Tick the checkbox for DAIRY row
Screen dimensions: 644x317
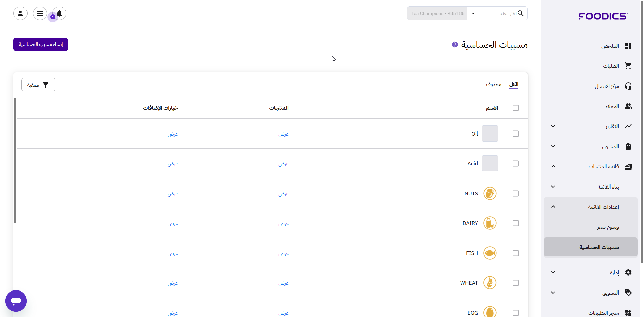click(x=516, y=223)
